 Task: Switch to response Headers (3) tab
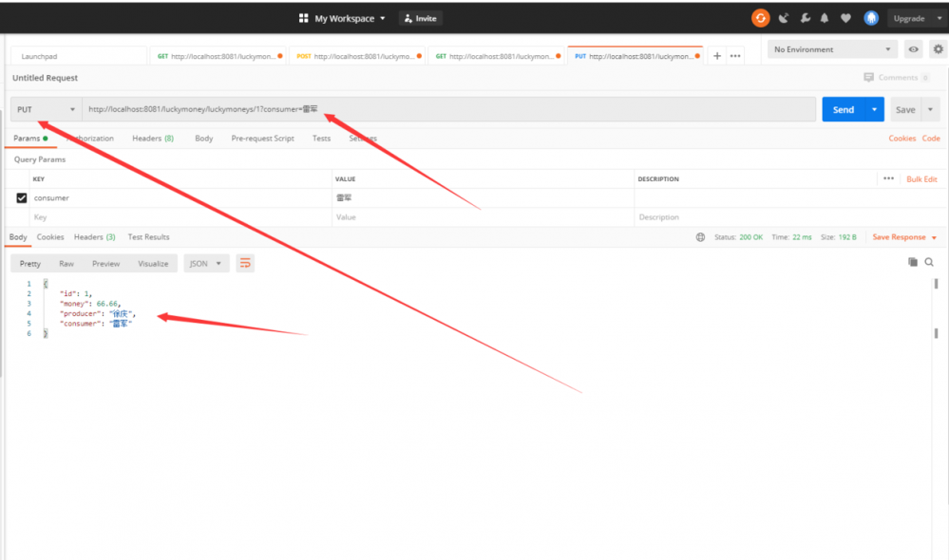(x=94, y=237)
